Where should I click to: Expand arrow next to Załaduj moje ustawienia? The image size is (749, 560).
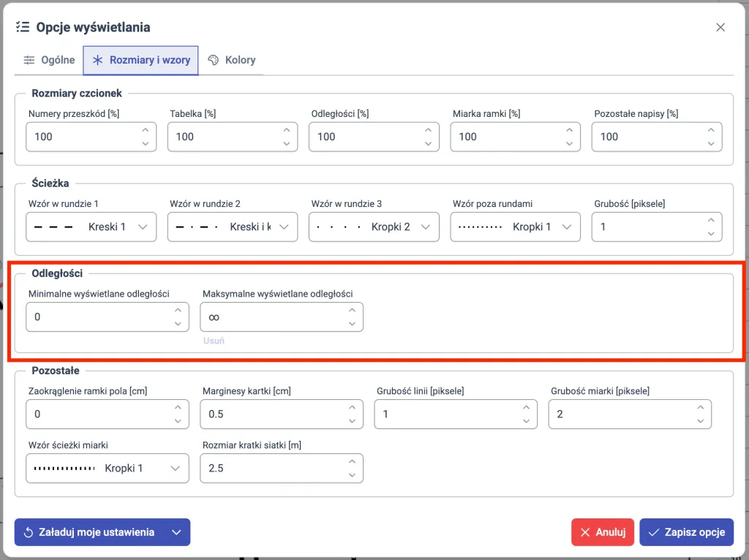click(176, 532)
